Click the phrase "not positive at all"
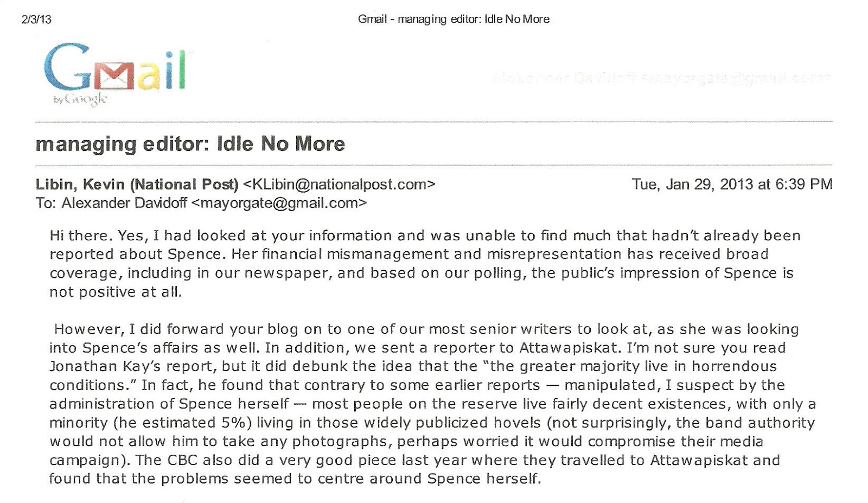 [115, 292]
